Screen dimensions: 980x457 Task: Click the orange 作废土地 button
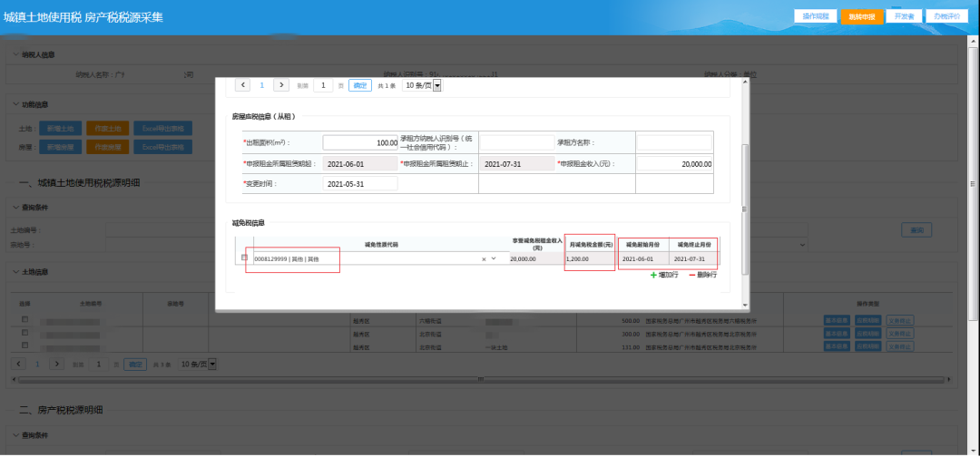click(107, 129)
